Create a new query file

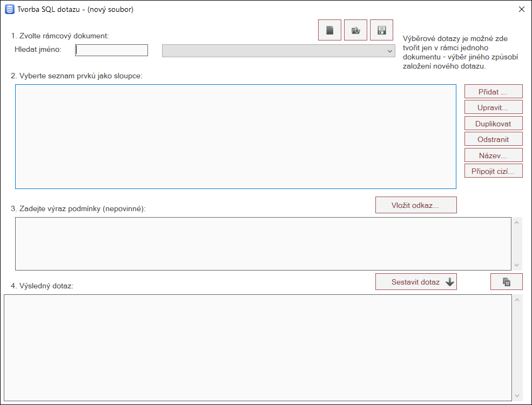coord(329,30)
